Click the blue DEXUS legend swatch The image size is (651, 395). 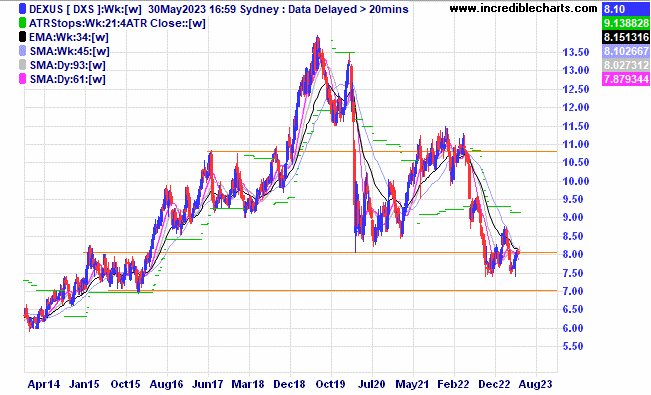(22, 9)
